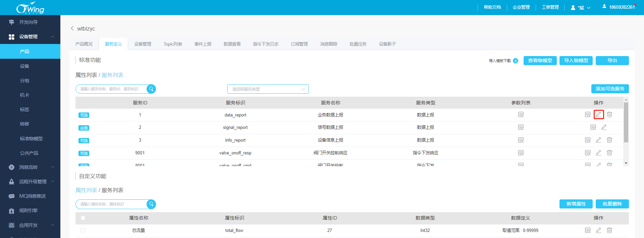Edit the data_report service row

click(x=599, y=114)
